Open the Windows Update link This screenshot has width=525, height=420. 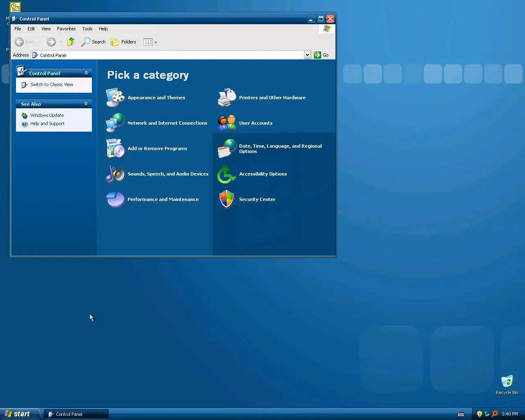47,115
